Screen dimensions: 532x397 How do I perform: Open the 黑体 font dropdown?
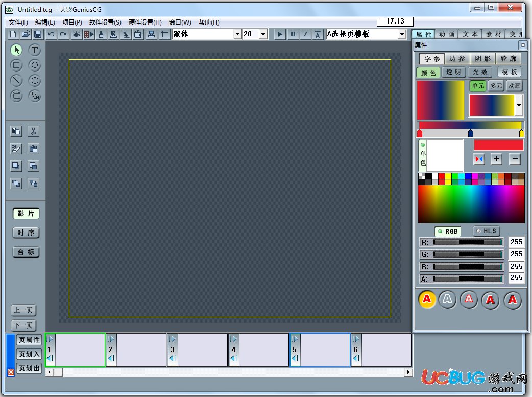click(237, 34)
